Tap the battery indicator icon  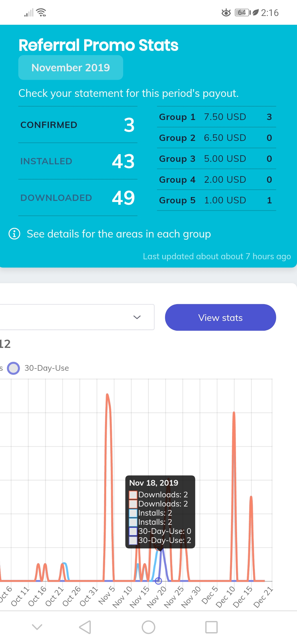[x=243, y=12]
